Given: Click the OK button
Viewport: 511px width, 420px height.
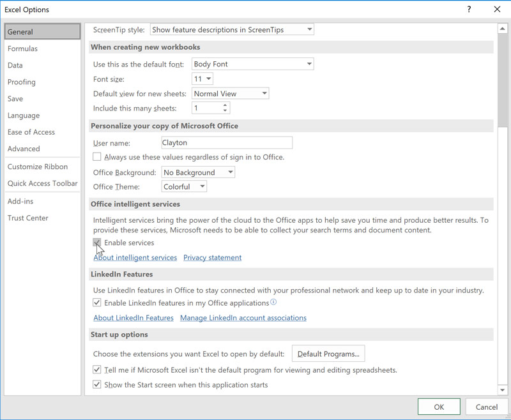Looking at the screenshot, I should pyautogui.click(x=439, y=407).
